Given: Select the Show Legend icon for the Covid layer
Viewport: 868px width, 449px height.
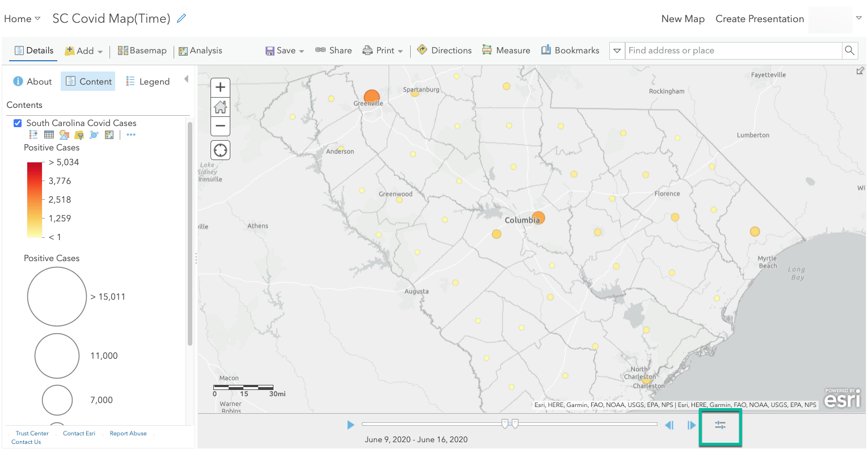Looking at the screenshot, I should point(33,135).
